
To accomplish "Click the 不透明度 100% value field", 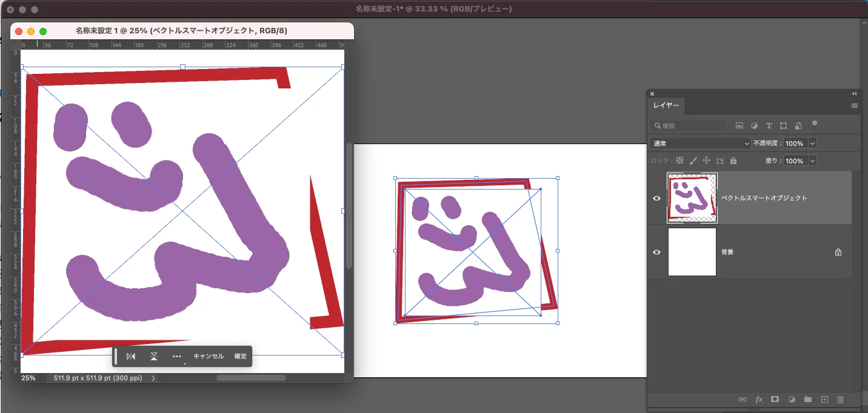I will [x=795, y=144].
